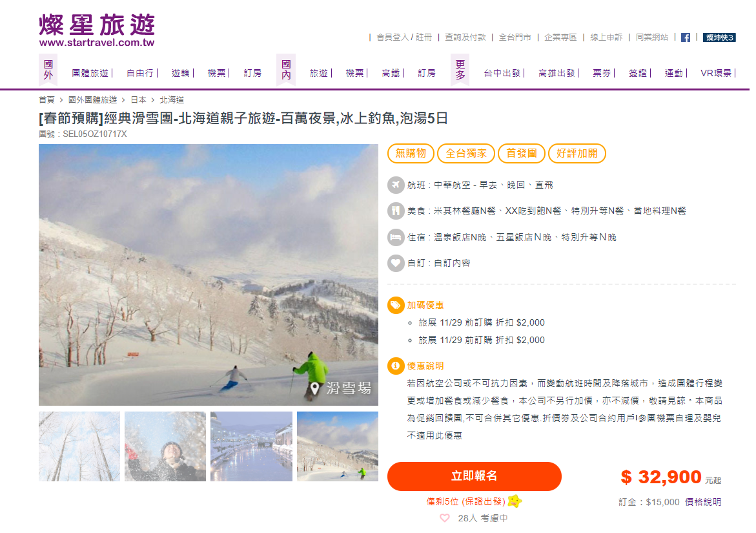Click the orange info circle icon
This screenshot has width=756, height=533.
(395, 366)
